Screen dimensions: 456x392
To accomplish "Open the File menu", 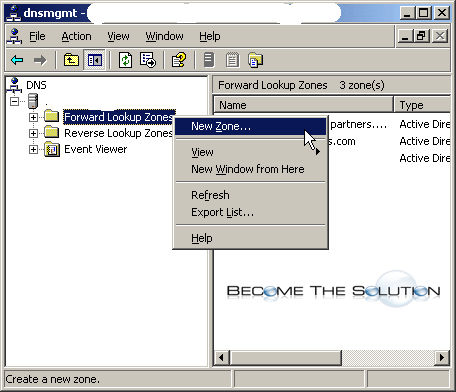I will (x=37, y=36).
